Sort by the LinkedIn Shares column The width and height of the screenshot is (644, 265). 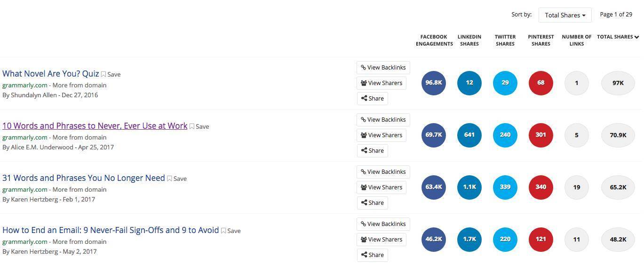pyautogui.click(x=469, y=40)
